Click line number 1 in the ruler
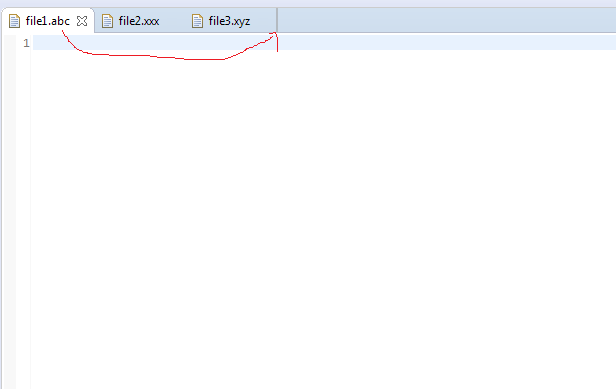 [26, 43]
